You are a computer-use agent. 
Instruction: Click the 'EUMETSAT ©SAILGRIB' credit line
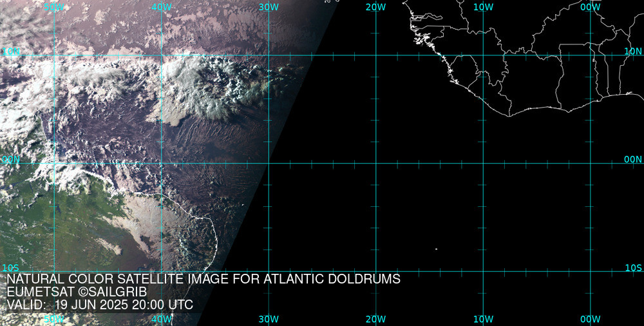[x=77, y=292]
